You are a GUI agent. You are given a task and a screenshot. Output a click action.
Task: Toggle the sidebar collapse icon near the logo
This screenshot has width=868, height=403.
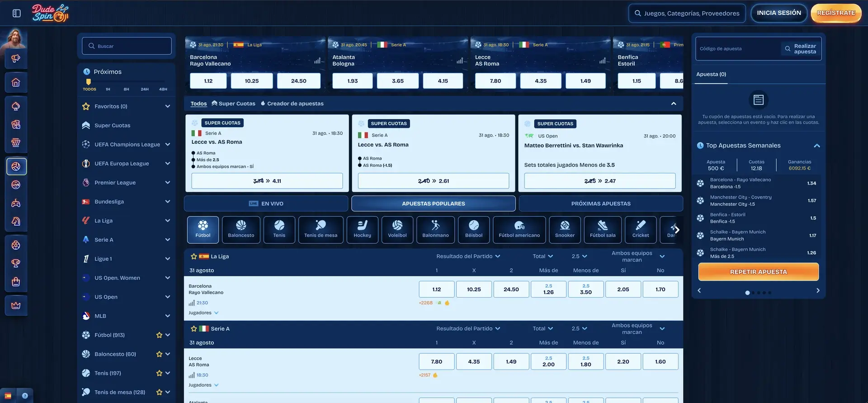[x=17, y=13]
